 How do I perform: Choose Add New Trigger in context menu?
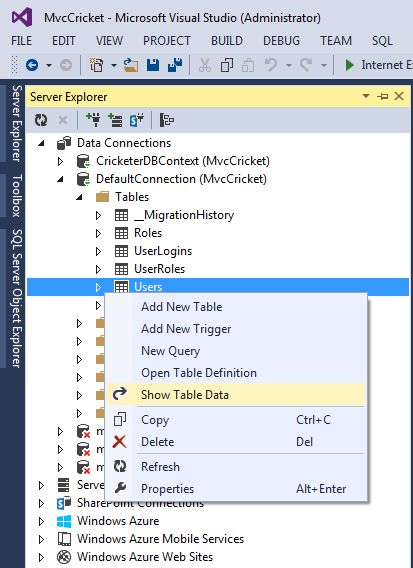pos(235,329)
